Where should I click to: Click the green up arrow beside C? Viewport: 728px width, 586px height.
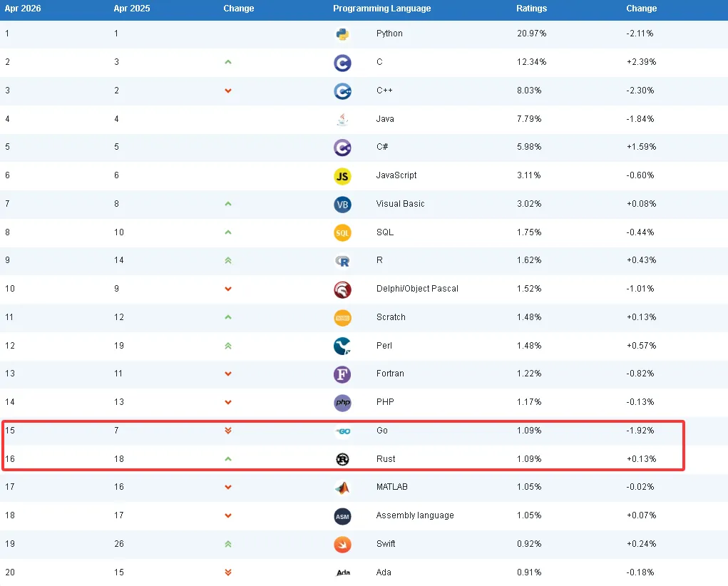click(228, 62)
